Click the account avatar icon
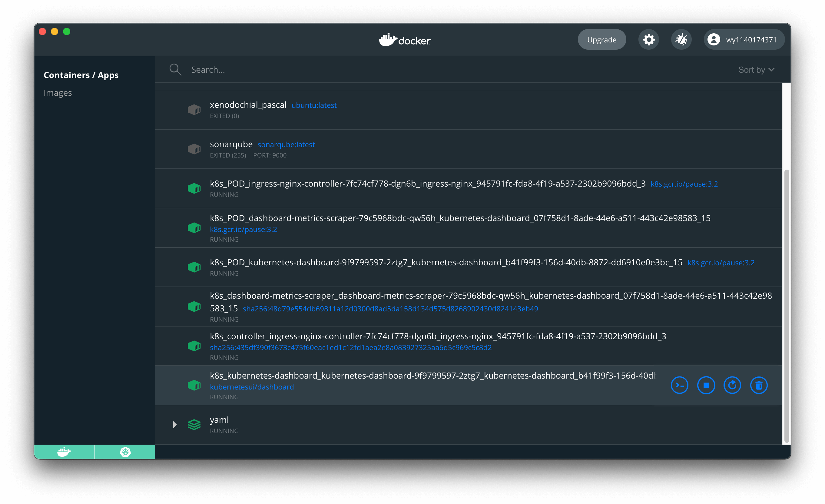The image size is (825, 504). (714, 39)
